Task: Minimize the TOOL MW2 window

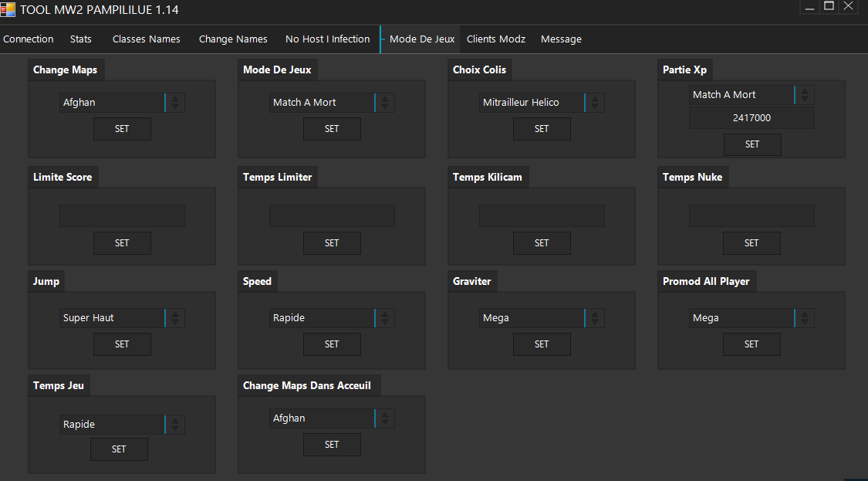Action: coord(809,7)
